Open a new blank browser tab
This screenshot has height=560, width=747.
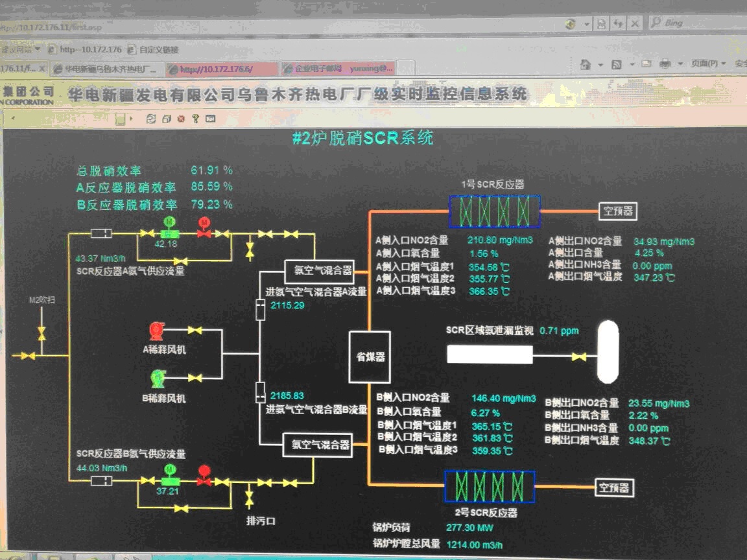(405, 69)
